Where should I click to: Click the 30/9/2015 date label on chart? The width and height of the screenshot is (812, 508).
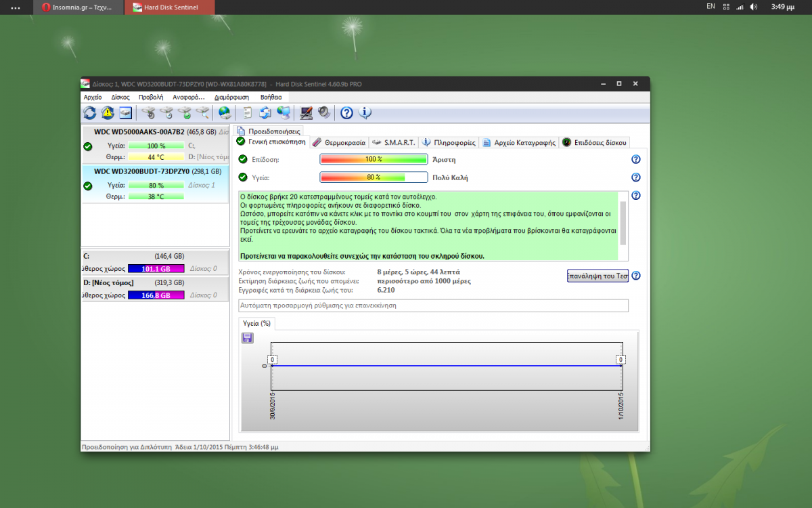coord(273,405)
